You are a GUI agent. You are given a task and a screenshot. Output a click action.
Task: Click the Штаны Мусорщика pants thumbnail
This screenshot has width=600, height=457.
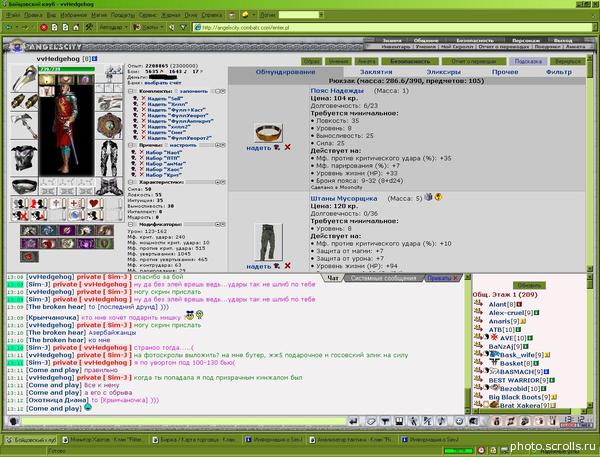point(269,242)
